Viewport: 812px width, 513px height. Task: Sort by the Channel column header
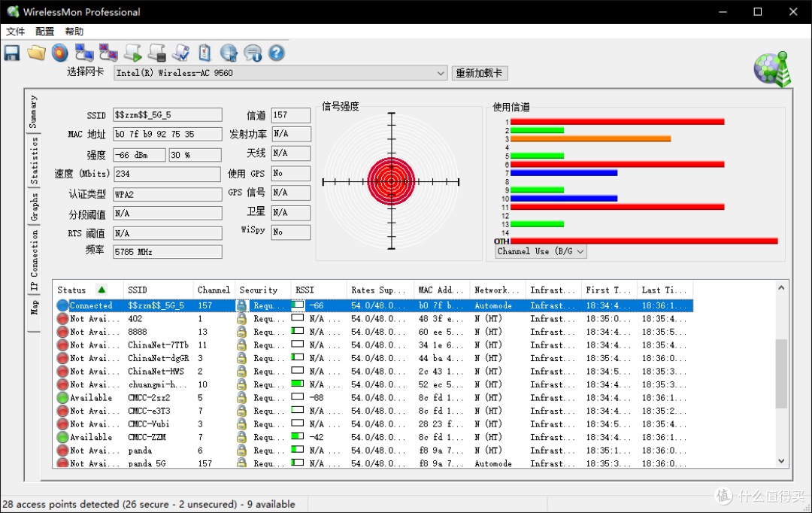point(214,290)
